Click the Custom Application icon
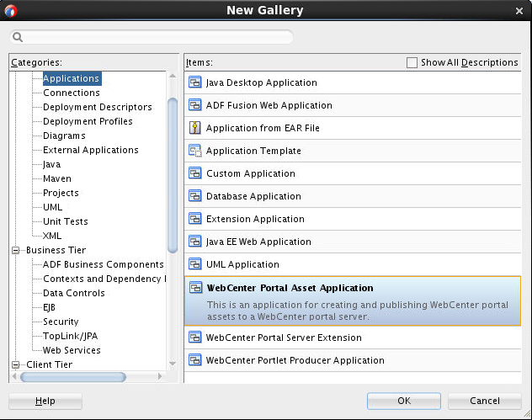The width and height of the screenshot is (532, 420). tap(195, 173)
